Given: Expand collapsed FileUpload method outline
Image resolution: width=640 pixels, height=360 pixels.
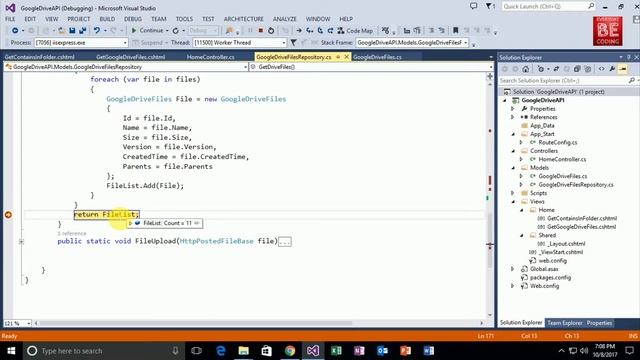Looking at the screenshot, I should pyautogui.click(x=21, y=242).
